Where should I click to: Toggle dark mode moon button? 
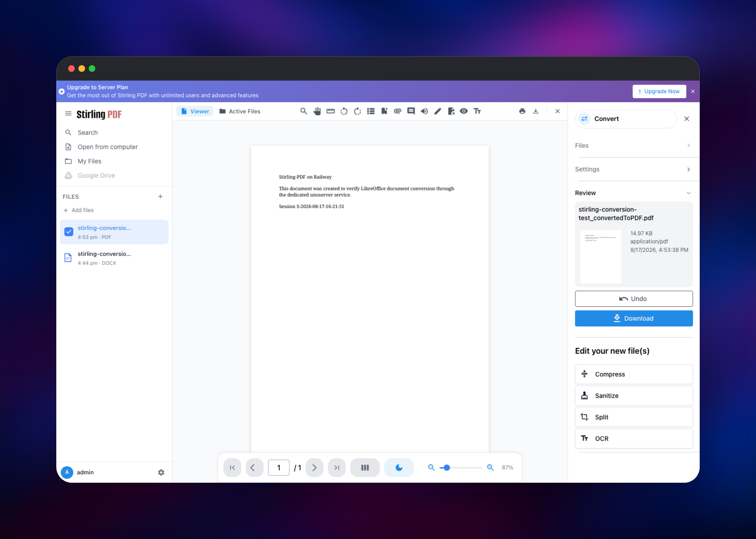399,467
